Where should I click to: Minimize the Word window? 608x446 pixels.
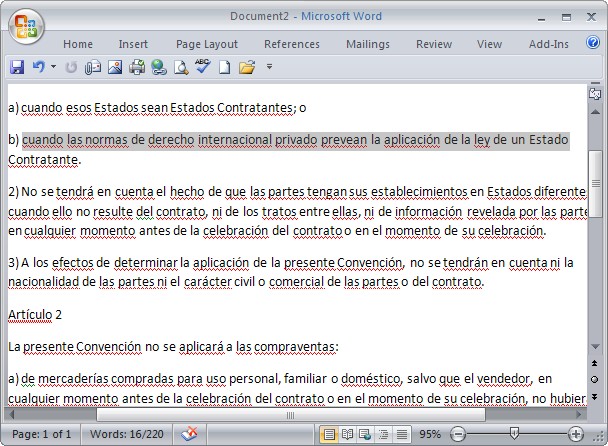tap(542, 18)
